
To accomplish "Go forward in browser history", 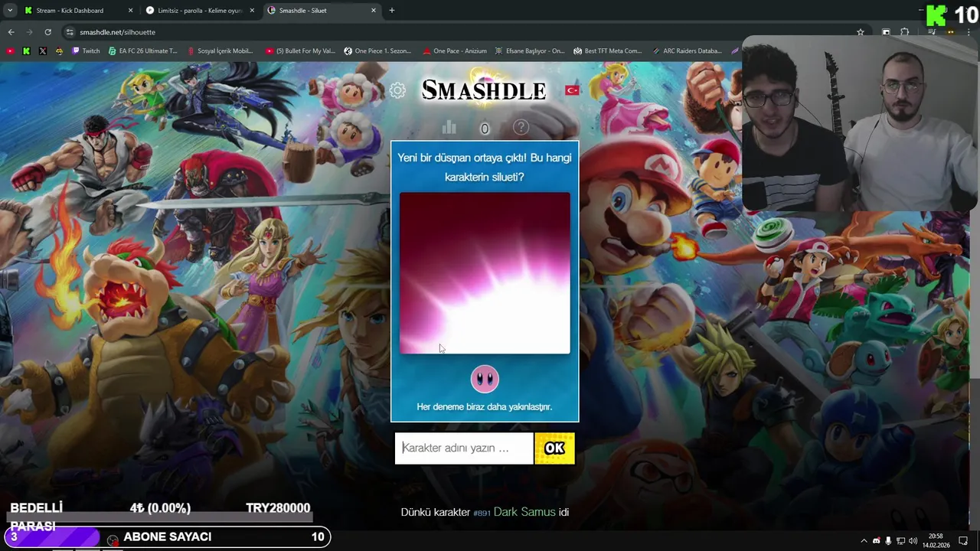I will click(29, 32).
